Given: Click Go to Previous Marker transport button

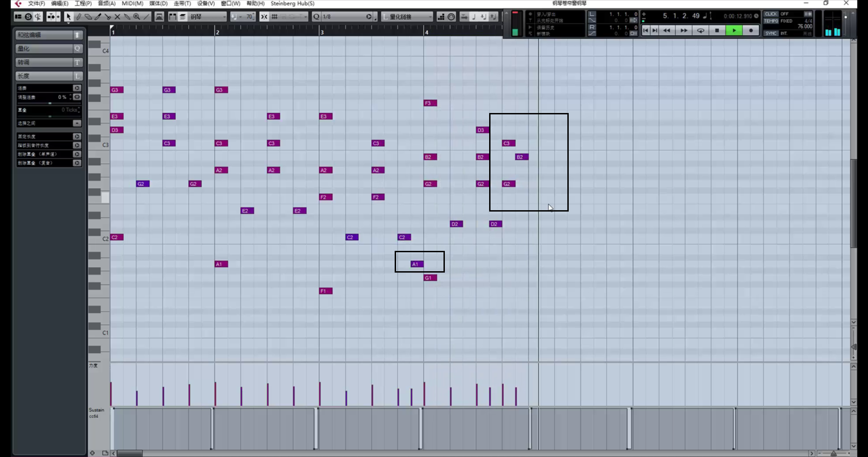Looking at the screenshot, I should (x=646, y=31).
